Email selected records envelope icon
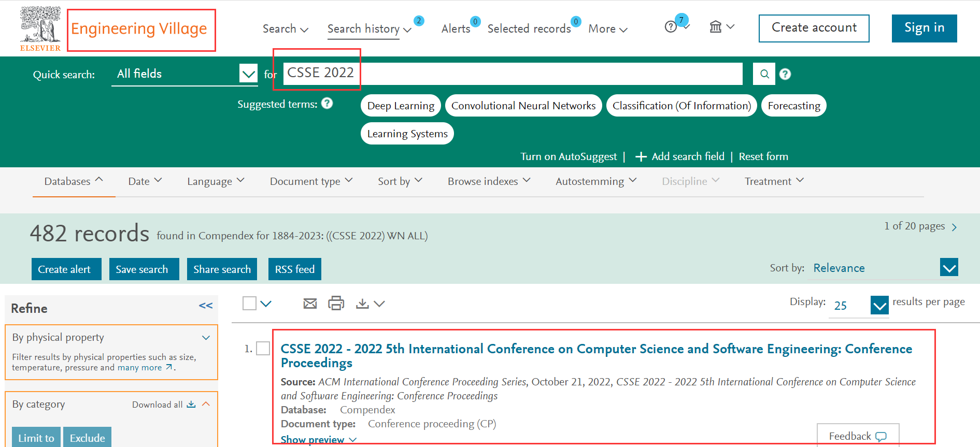The width and height of the screenshot is (980, 447). click(x=310, y=304)
